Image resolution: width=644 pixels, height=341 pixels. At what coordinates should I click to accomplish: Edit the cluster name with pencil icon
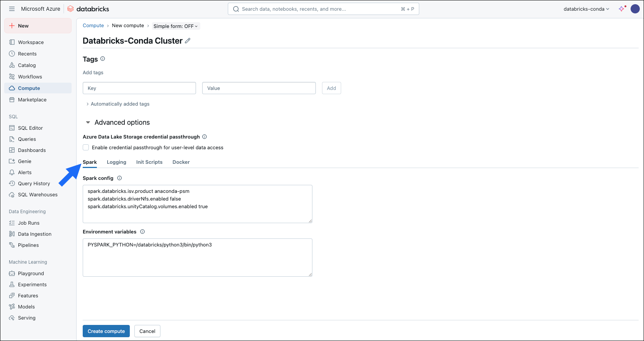(188, 41)
